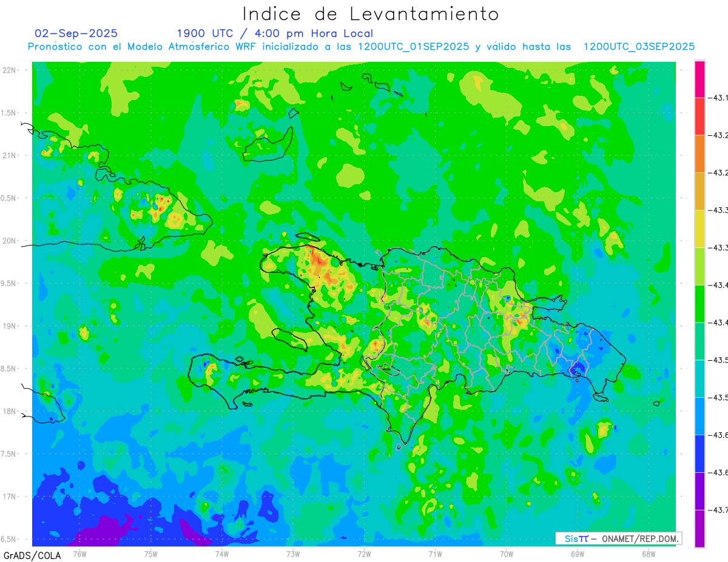
Task: Click the "72W" longitude label
Action: coord(364,554)
